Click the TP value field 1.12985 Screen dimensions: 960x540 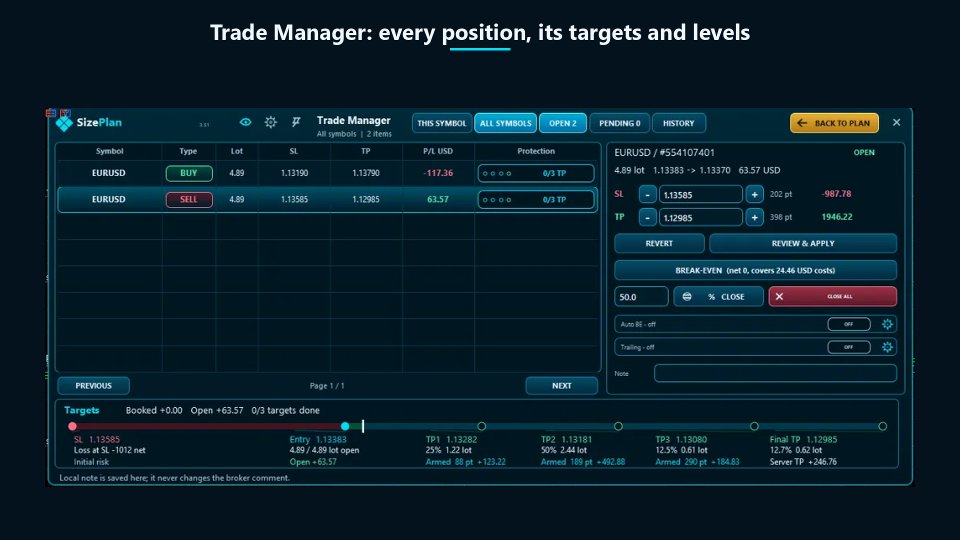click(700, 217)
